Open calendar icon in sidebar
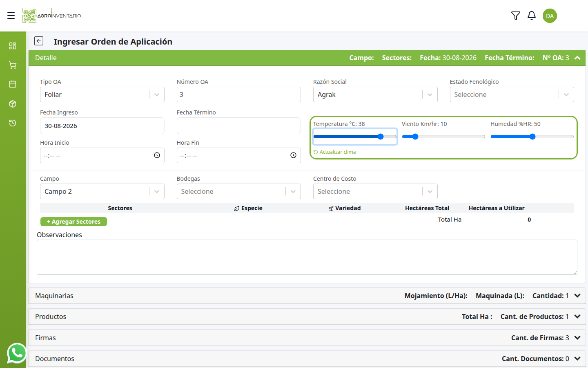This screenshot has width=588, height=368. (13, 84)
